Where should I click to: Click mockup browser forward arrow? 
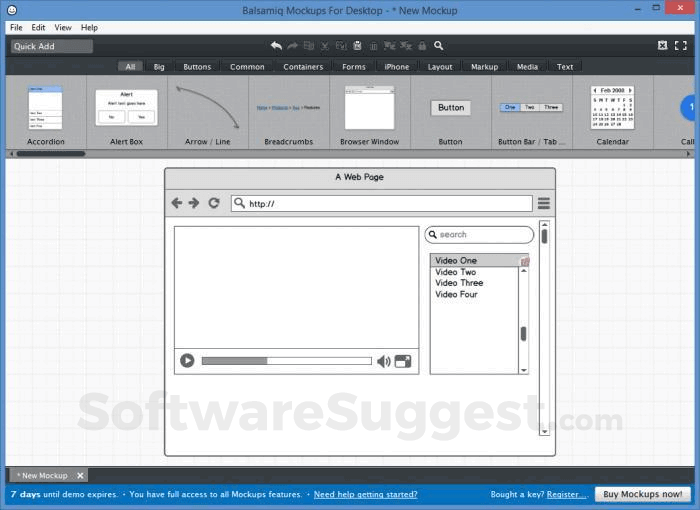pos(194,203)
